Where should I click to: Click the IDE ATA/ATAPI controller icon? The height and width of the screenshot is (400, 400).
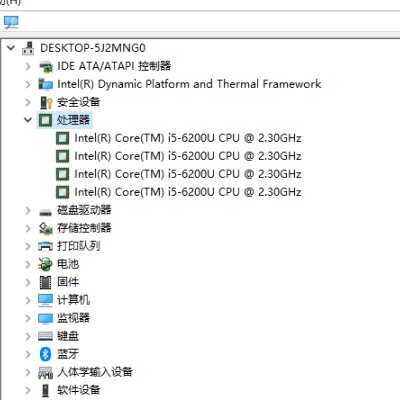46,67
